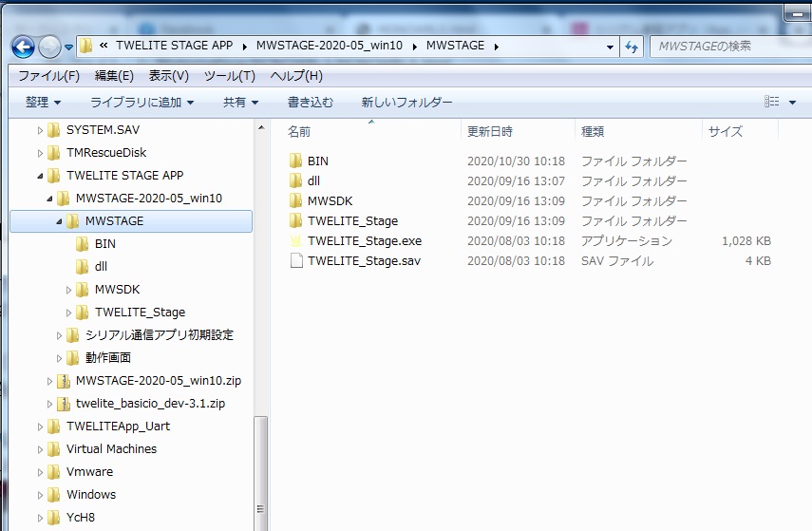Open the 表示(V) menu

pos(168,76)
